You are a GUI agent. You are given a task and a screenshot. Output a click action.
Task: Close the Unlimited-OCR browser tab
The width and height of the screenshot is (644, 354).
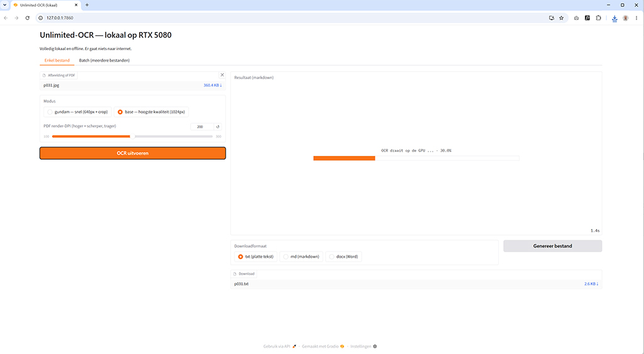click(x=76, y=5)
